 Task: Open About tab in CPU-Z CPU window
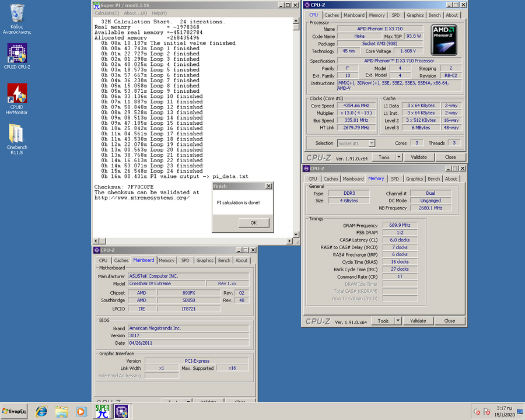(452, 15)
